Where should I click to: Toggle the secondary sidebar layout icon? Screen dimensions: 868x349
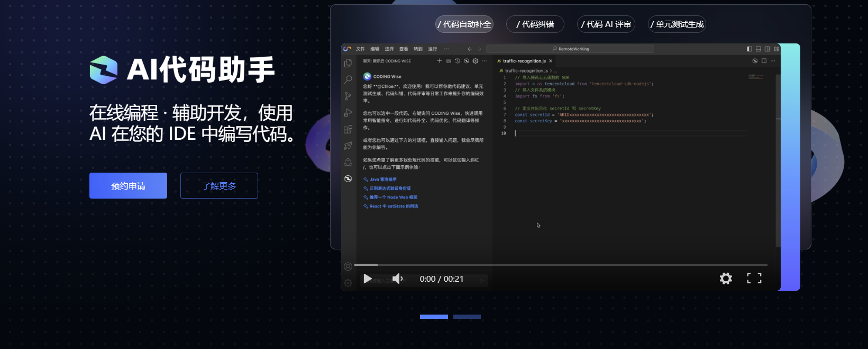tap(767, 49)
